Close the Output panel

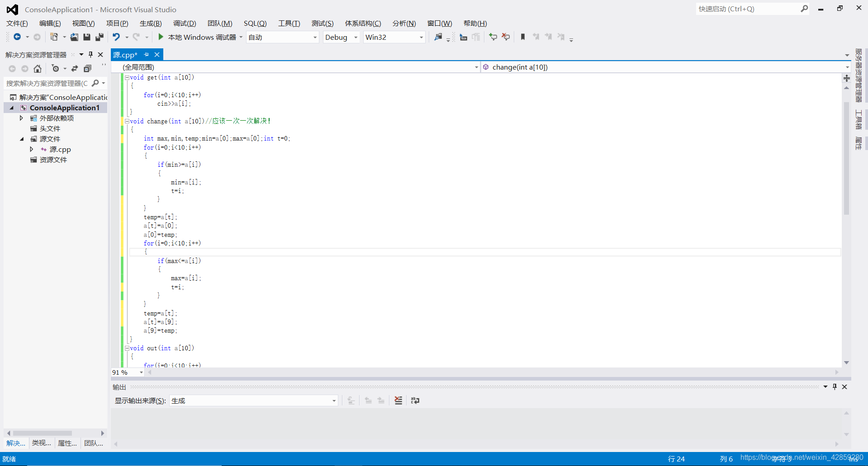844,387
